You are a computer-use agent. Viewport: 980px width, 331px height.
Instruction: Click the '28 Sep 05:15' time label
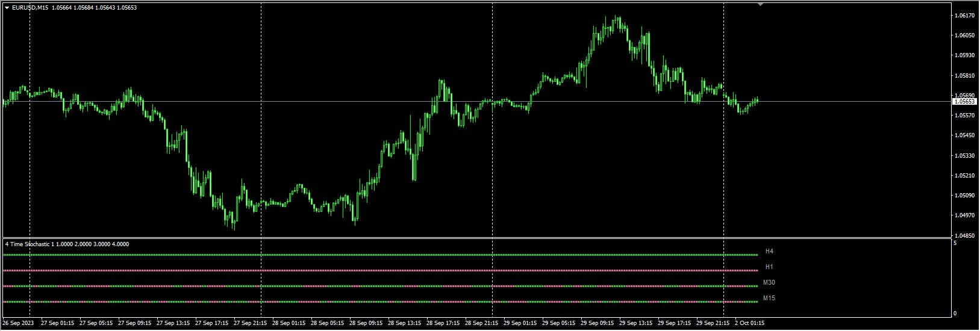[x=327, y=323]
